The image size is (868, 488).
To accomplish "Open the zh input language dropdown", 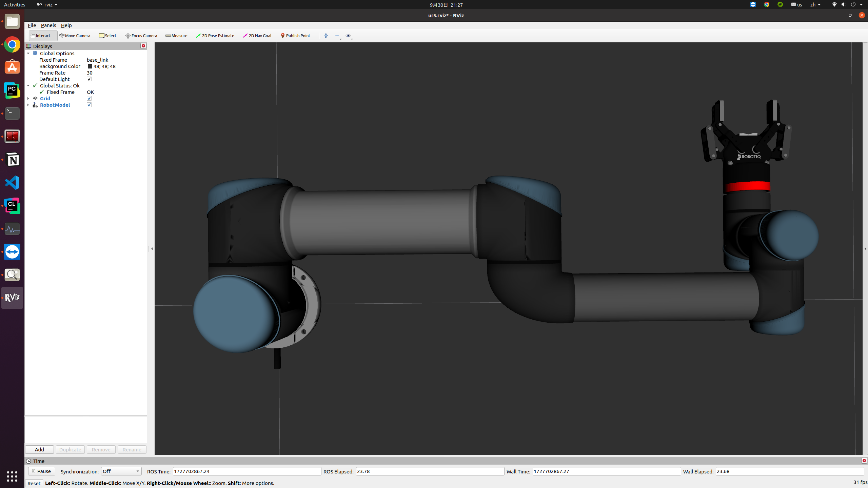I will (815, 4).
